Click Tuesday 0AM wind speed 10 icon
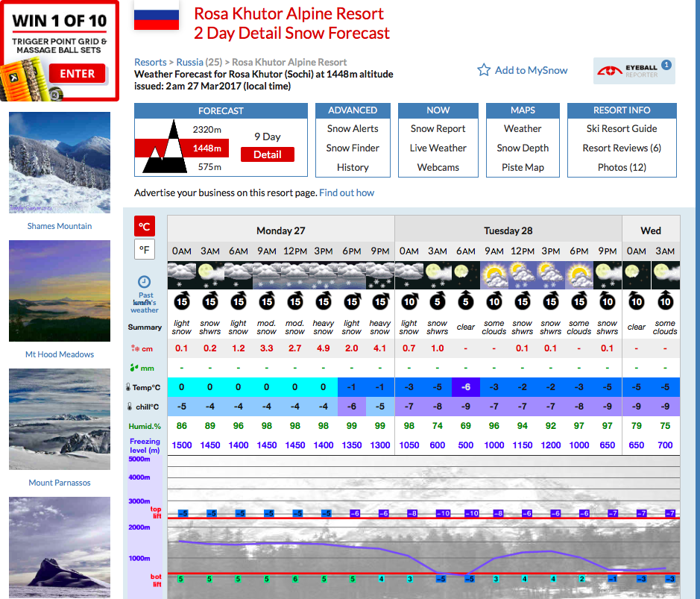700x599 pixels. (x=409, y=301)
